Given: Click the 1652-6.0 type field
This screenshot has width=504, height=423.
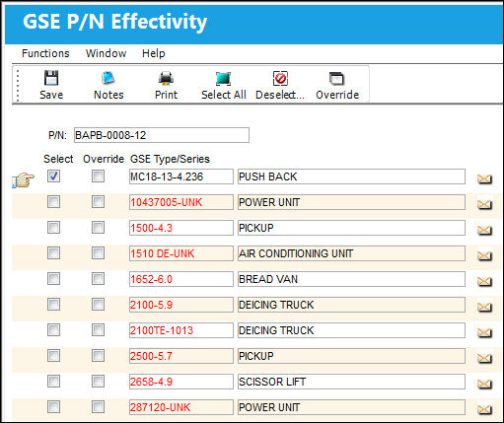Looking at the screenshot, I should 181,279.
